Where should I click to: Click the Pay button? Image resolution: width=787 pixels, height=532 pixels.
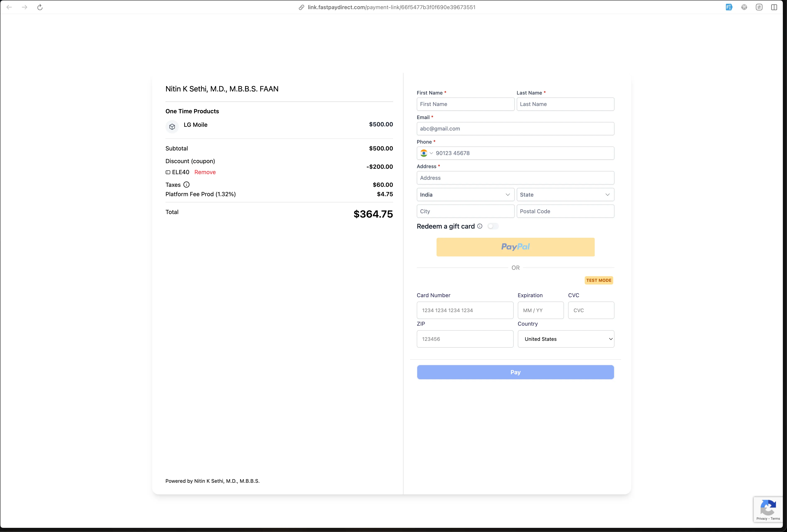coord(515,372)
